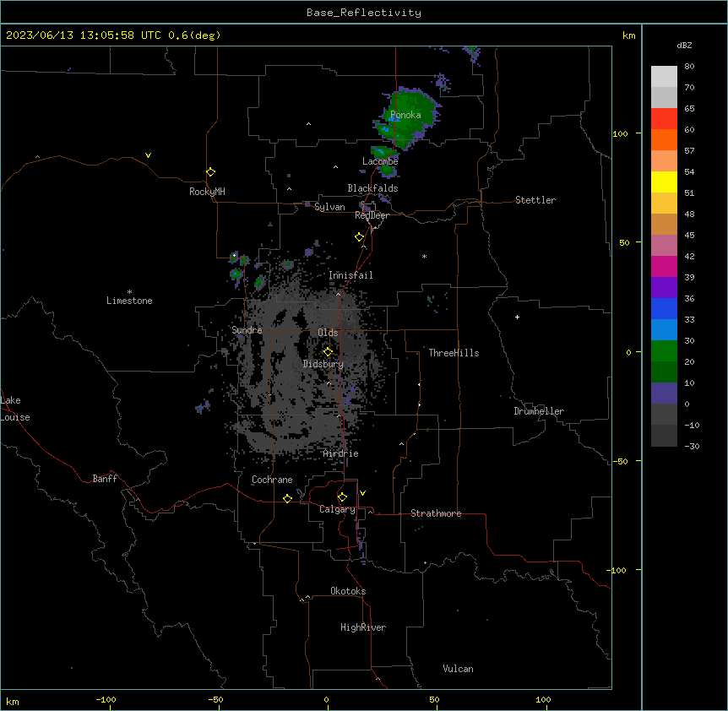Pick the magenta 42-39 dBZ legend swatch
This screenshot has height=711, width=728.
pos(664,267)
